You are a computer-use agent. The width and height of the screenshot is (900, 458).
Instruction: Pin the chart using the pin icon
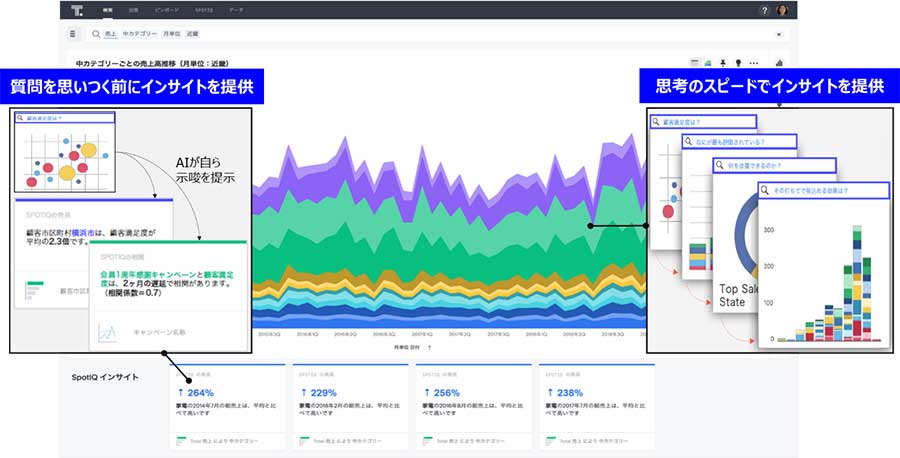(723, 63)
